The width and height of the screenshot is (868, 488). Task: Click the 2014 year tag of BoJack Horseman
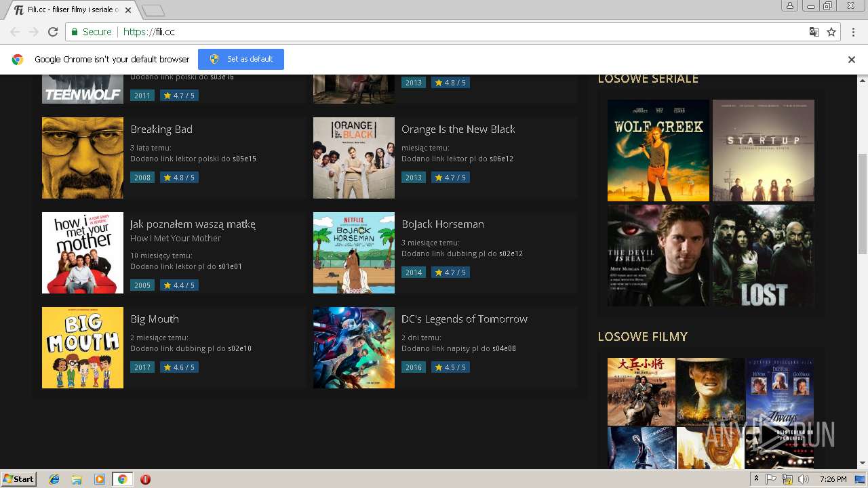pos(414,272)
